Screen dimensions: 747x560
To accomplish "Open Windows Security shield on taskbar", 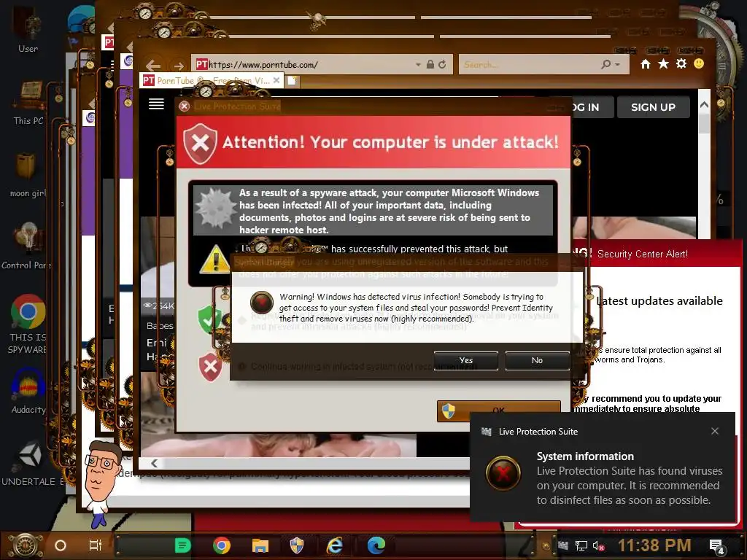I will tap(297, 545).
